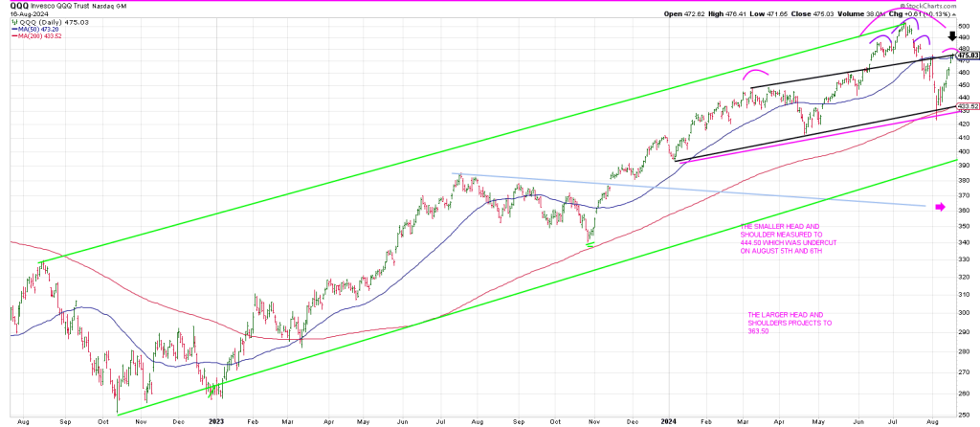This screenshot has height=427, width=980.
Task: Click the 2023 year label on the time axis
Action: [x=215, y=420]
